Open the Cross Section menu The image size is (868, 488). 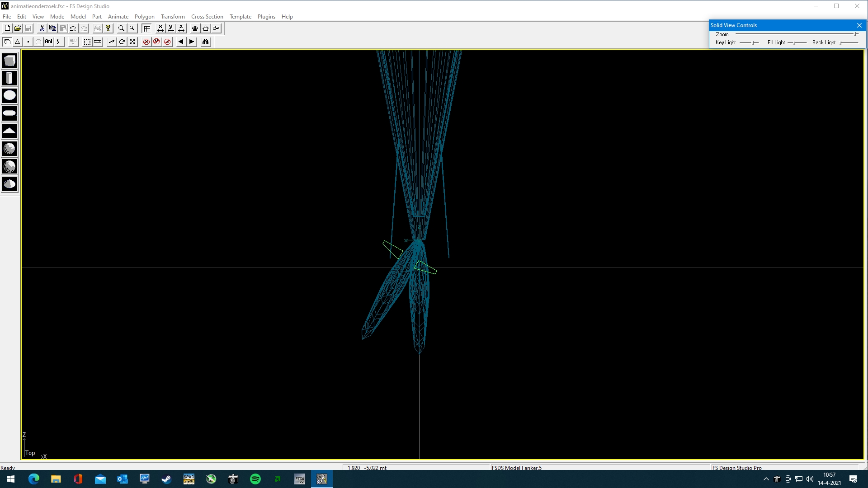(207, 17)
